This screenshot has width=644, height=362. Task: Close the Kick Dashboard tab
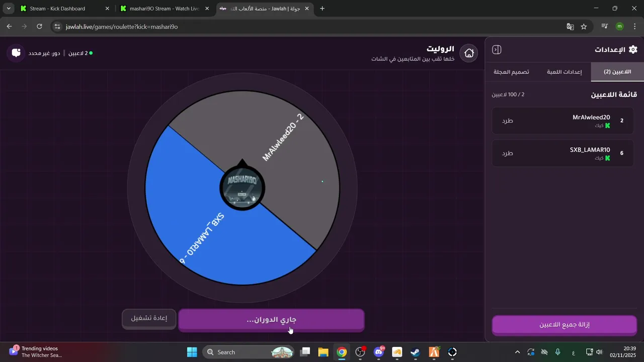click(107, 9)
